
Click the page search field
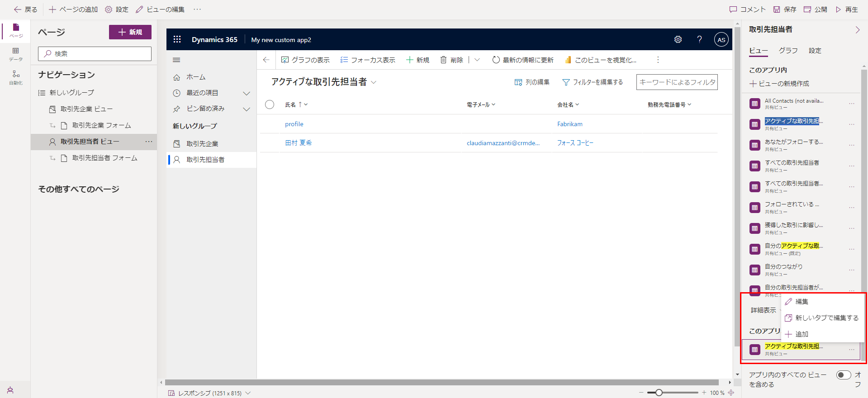click(x=95, y=53)
